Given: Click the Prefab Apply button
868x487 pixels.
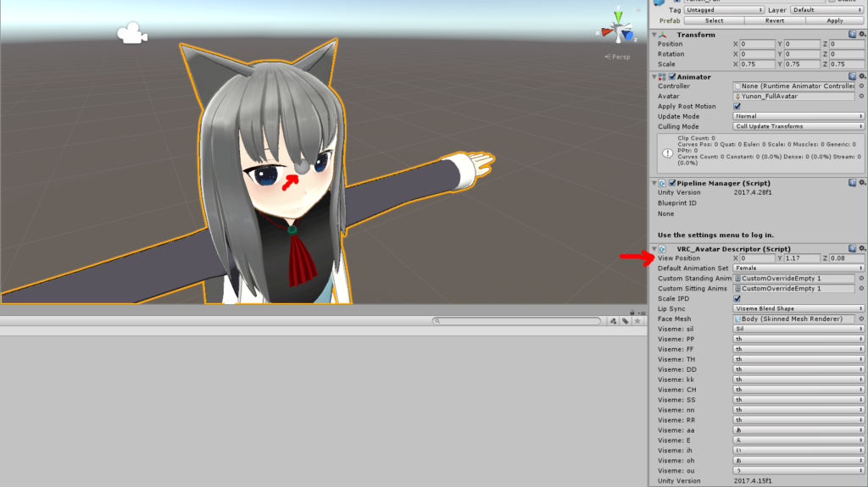Looking at the screenshot, I should 835,20.
